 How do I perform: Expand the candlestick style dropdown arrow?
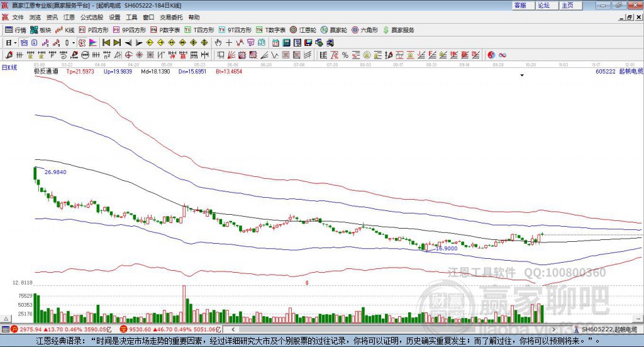pyautogui.click(x=74, y=43)
